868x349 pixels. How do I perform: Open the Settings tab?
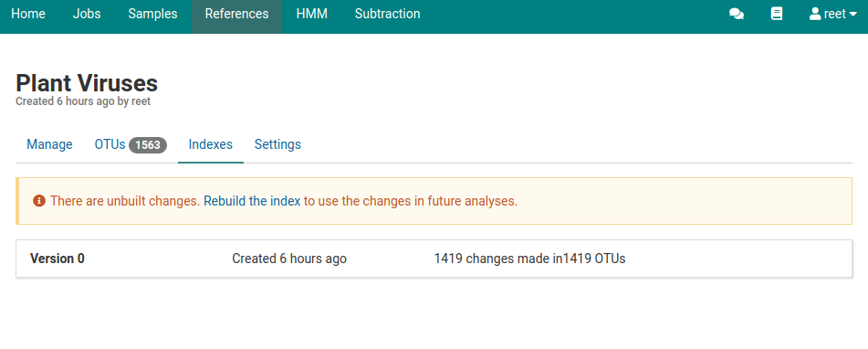click(277, 144)
